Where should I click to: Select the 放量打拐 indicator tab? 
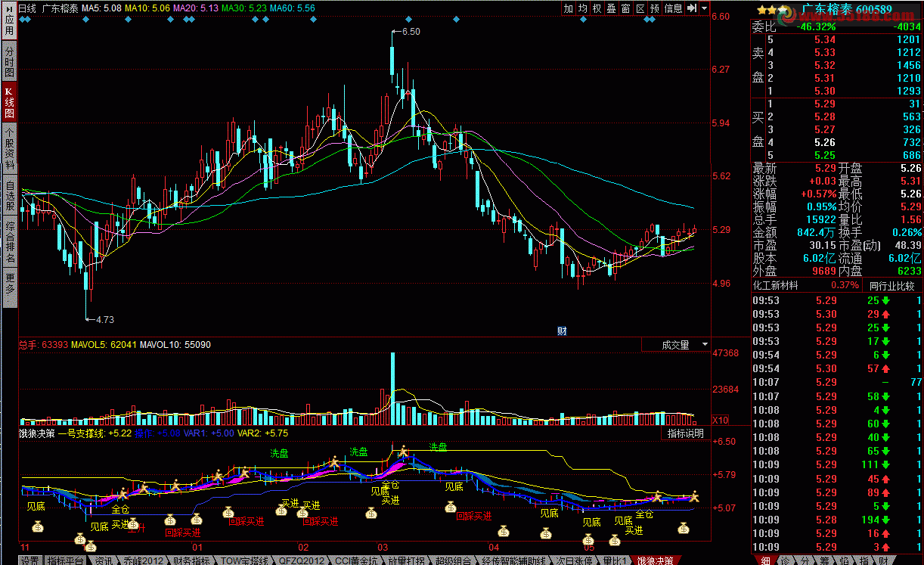tap(406, 560)
